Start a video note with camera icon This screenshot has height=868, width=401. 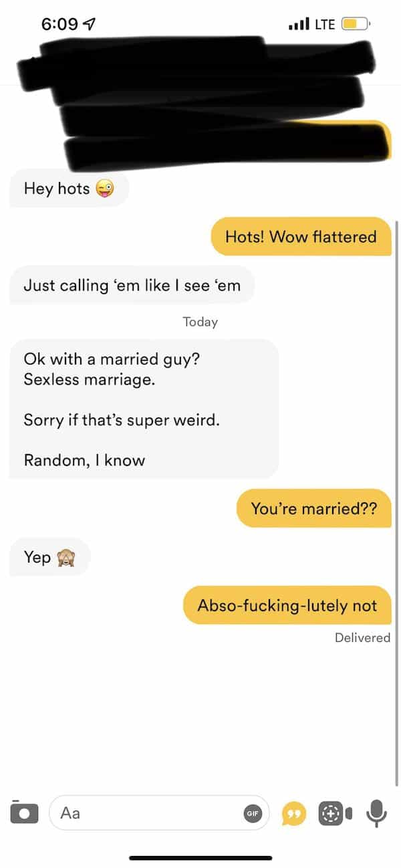[x=335, y=813]
